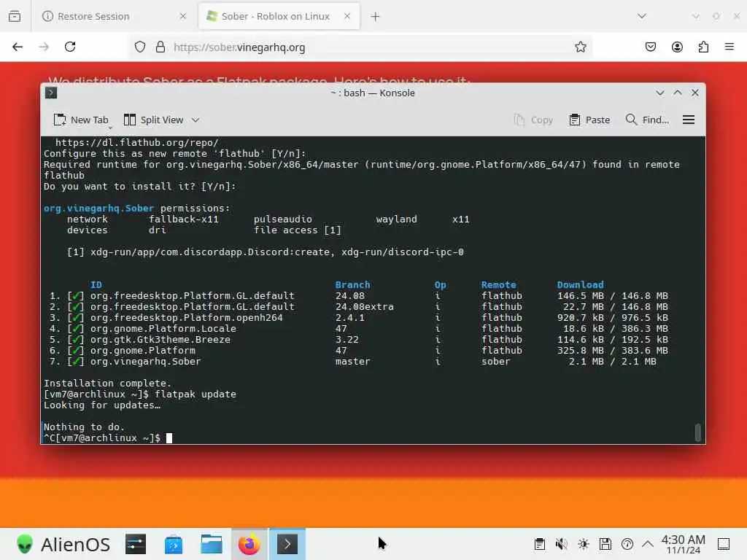The height and width of the screenshot is (560, 747).
Task: Click the org.vinegarhq.Sober permissions text
Action: click(136, 208)
